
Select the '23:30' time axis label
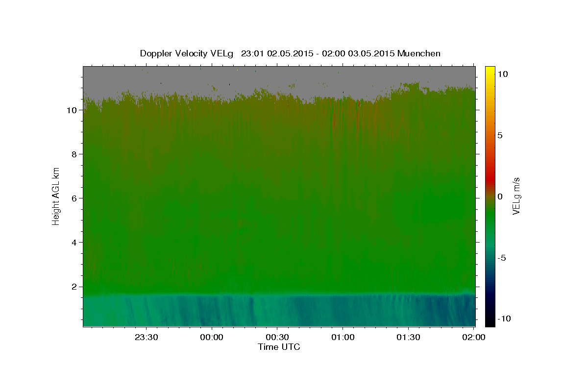147,337
